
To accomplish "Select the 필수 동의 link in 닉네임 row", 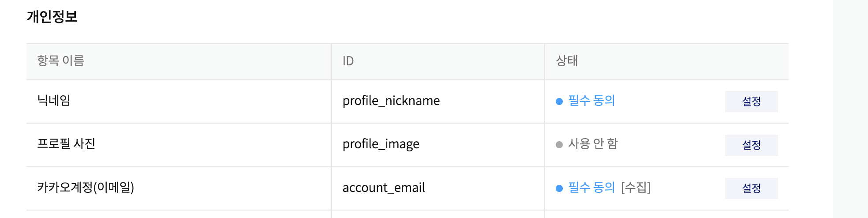I will (x=591, y=101).
